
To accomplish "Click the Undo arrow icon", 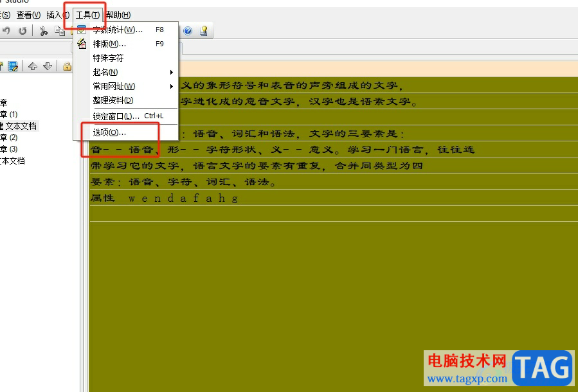I will pos(6,31).
